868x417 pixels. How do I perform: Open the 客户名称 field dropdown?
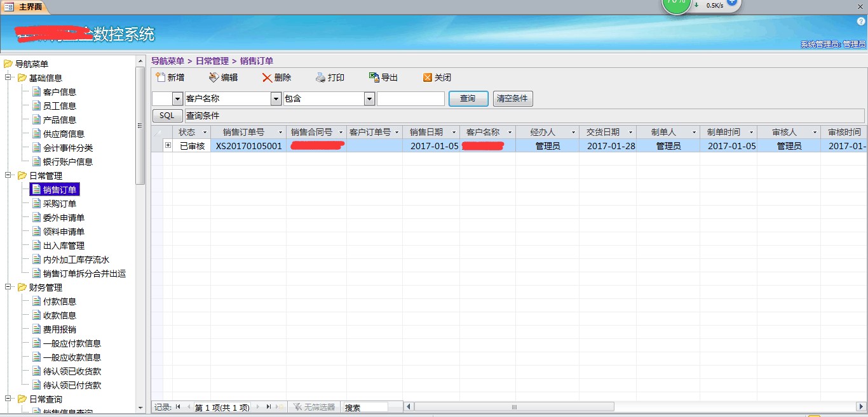[276, 98]
